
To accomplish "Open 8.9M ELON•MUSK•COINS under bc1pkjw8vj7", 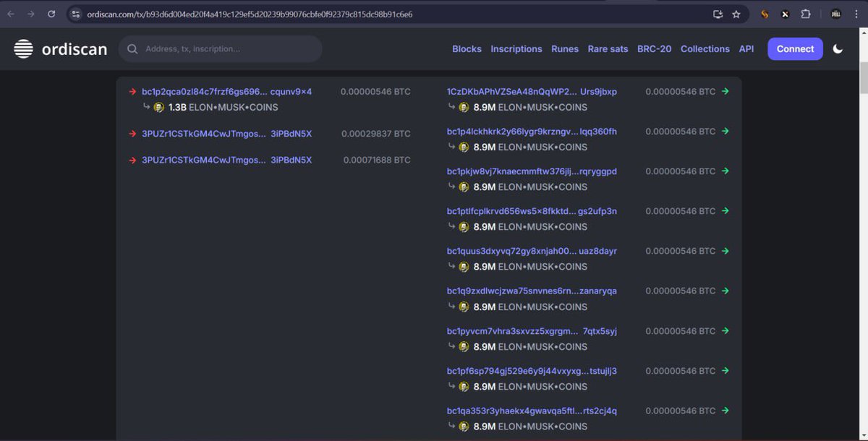I will pyautogui.click(x=530, y=187).
